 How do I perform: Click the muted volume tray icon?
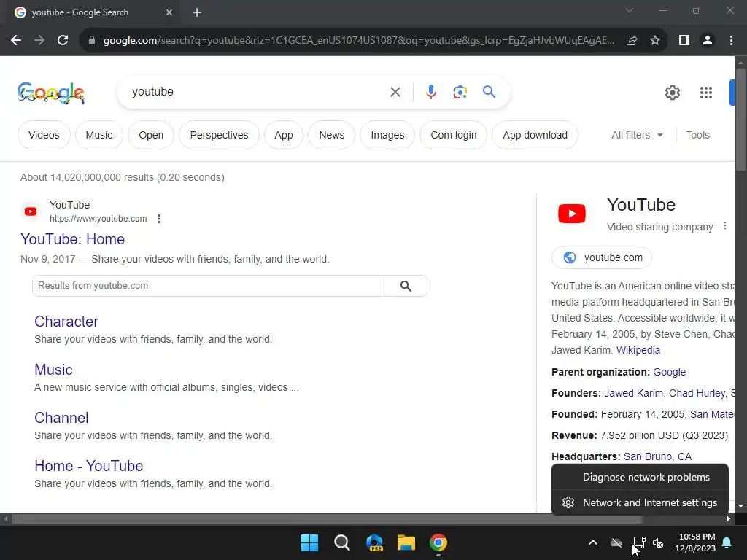point(659,542)
